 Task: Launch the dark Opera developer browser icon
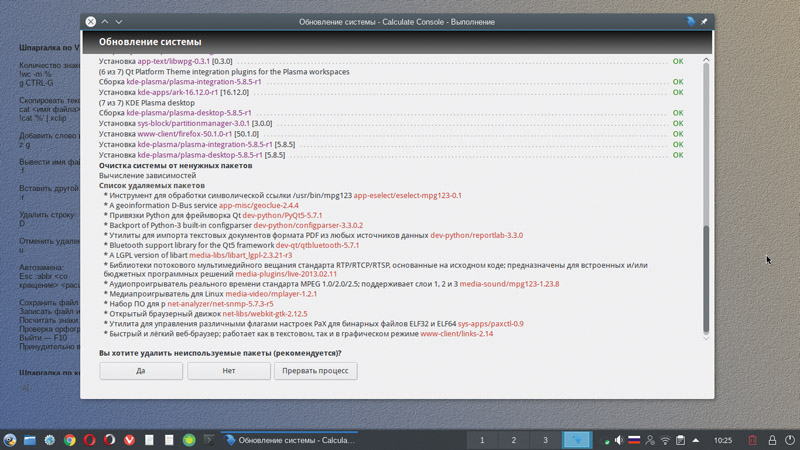(109, 440)
